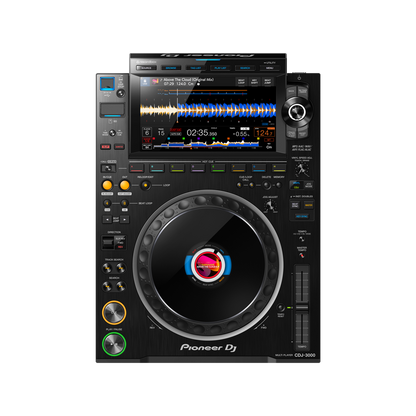Tap the enlarged waveform display

(208, 110)
